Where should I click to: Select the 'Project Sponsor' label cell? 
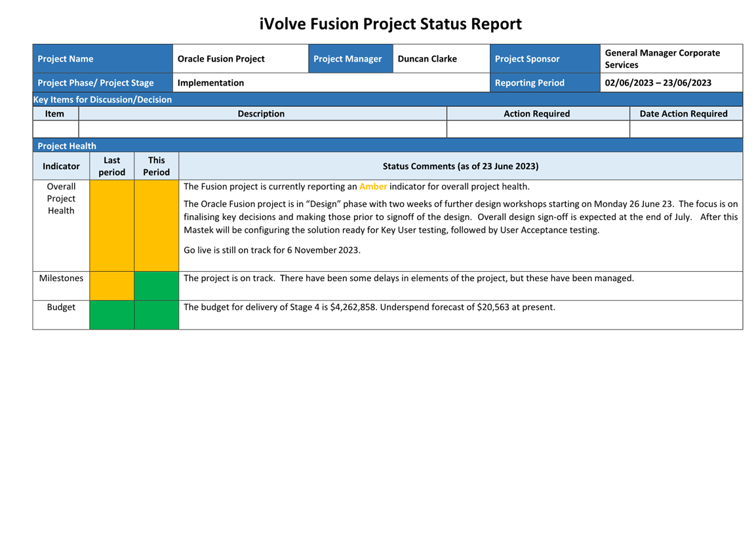coord(546,59)
